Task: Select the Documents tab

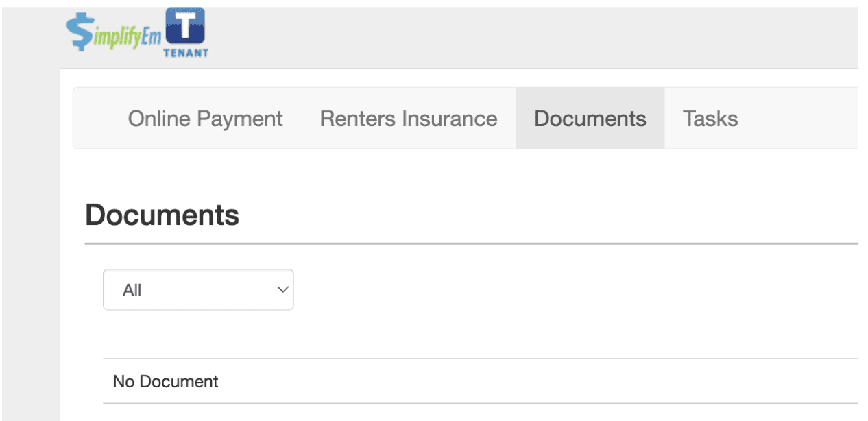Action: 590,119
